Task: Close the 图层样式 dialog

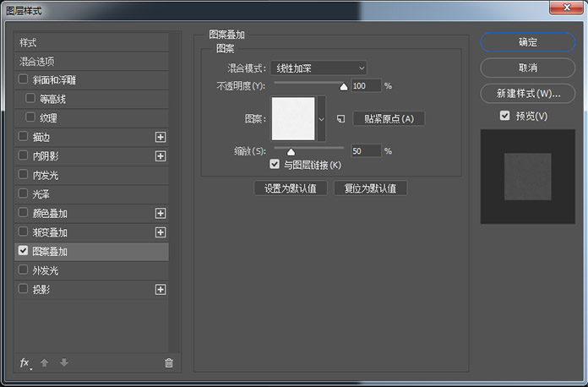Action: pos(566,7)
